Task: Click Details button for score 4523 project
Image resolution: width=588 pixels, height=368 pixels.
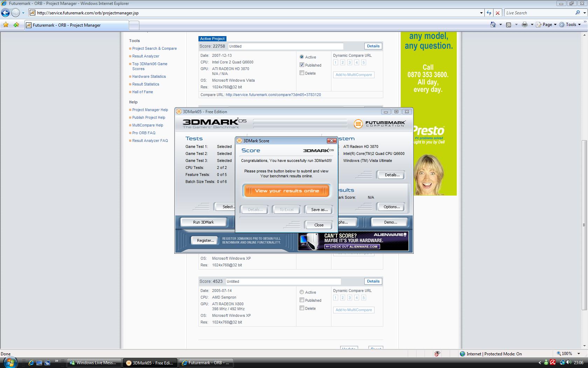Action: coord(373,281)
